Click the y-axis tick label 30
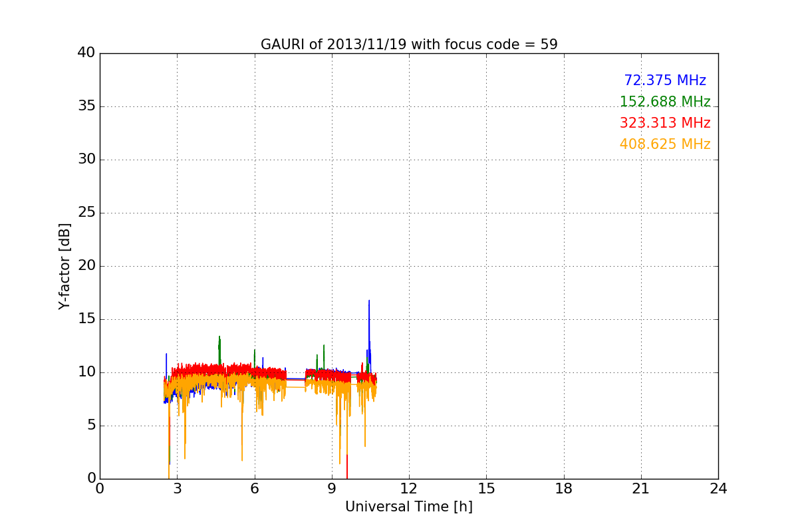The image size is (798, 532). pos(86,160)
